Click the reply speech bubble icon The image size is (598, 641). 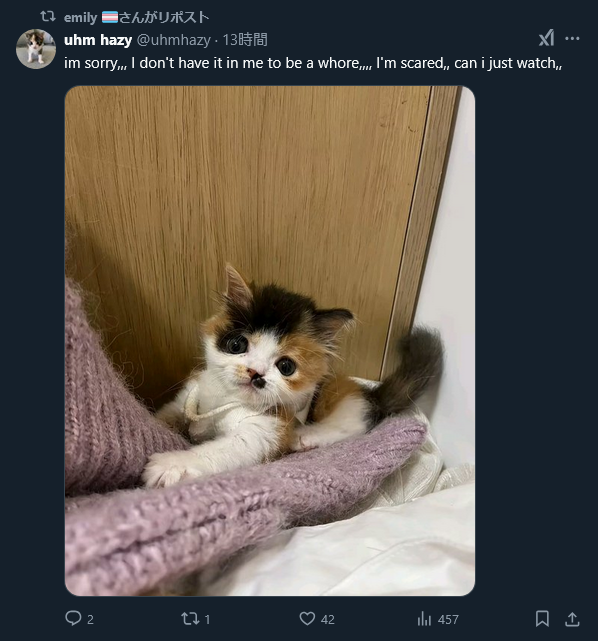click(73, 618)
